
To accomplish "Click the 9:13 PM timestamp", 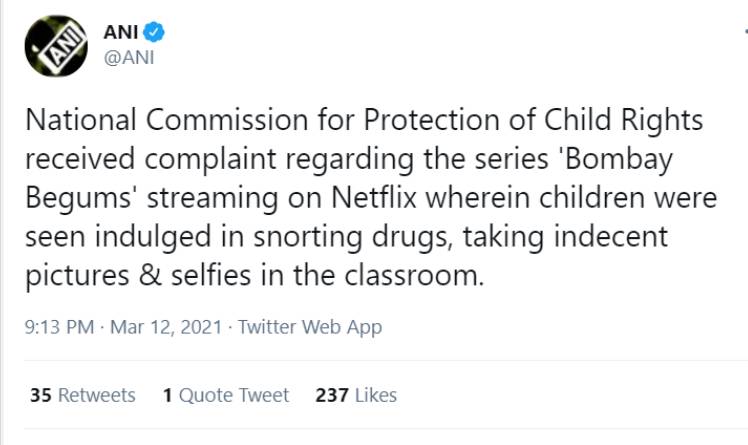I will coord(59,327).
